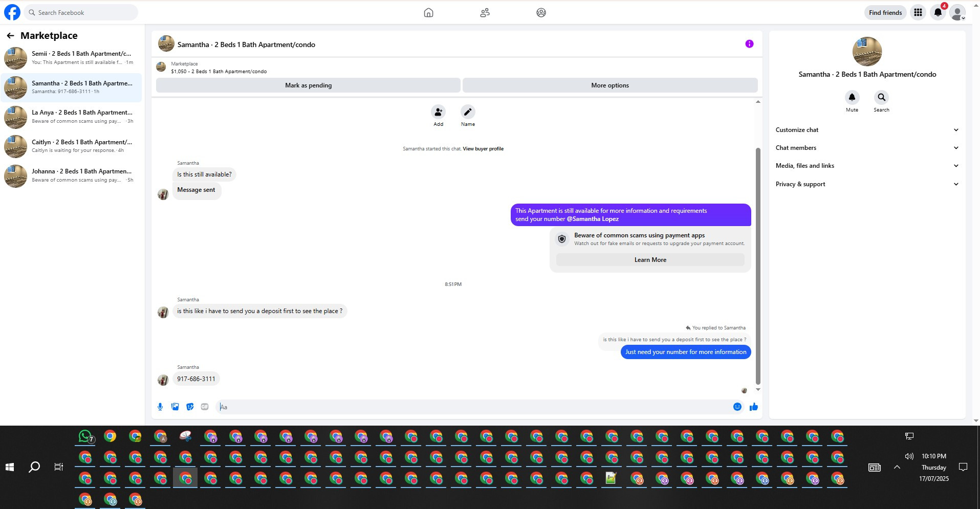Click Samantha's large profile thumbnail in sidebar
This screenshot has height=509, width=980.
pyautogui.click(x=867, y=51)
